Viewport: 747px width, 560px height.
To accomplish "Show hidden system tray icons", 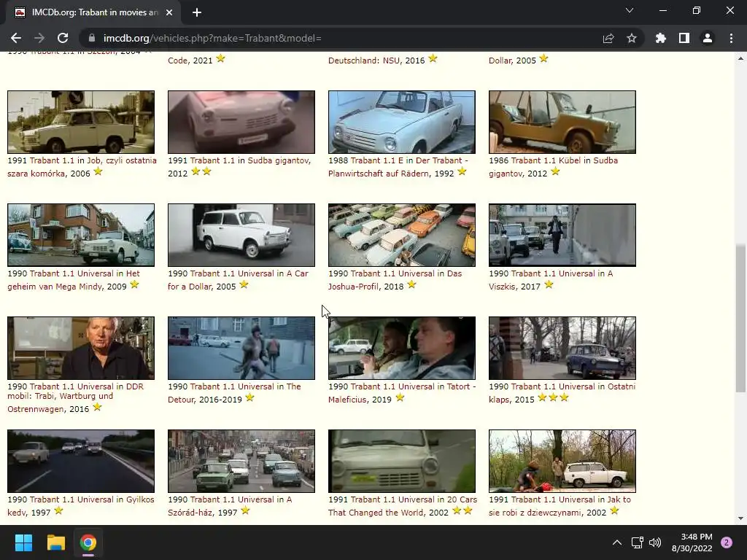I will [617, 542].
